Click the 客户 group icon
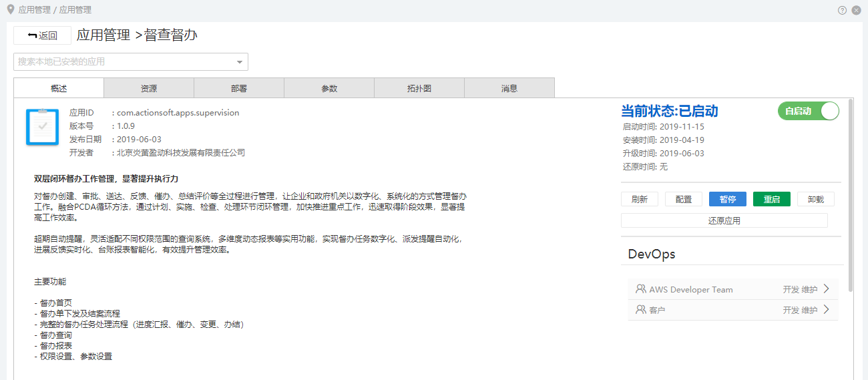The height and width of the screenshot is (380, 868). [640, 310]
